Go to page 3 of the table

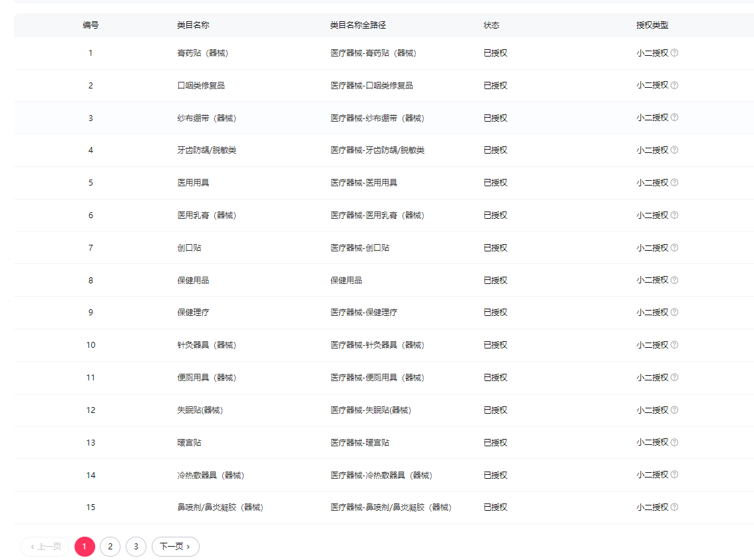pos(136,547)
